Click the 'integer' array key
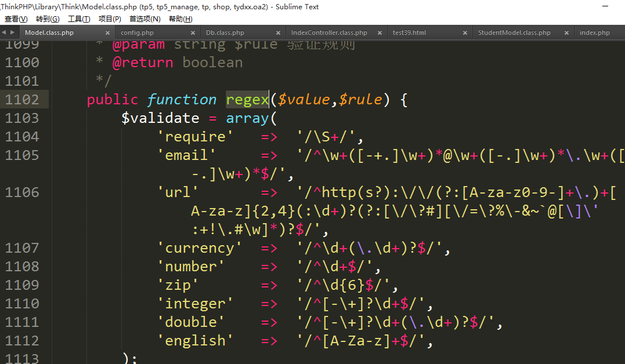Viewport: 625px width, 364px height. pos(195,304)
